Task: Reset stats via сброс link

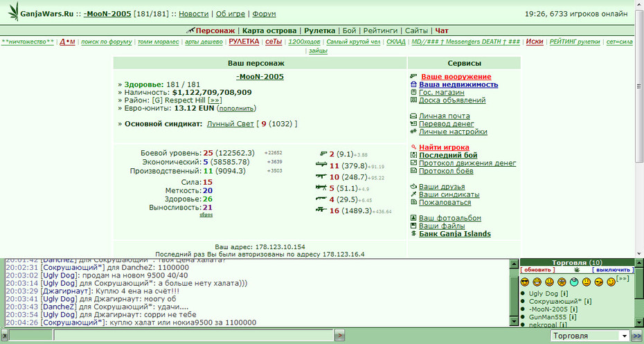Action: click(206, 215)
